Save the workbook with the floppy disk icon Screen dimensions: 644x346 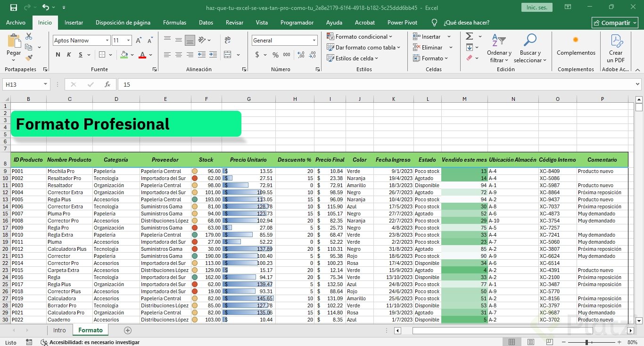(x=13, y=8)
